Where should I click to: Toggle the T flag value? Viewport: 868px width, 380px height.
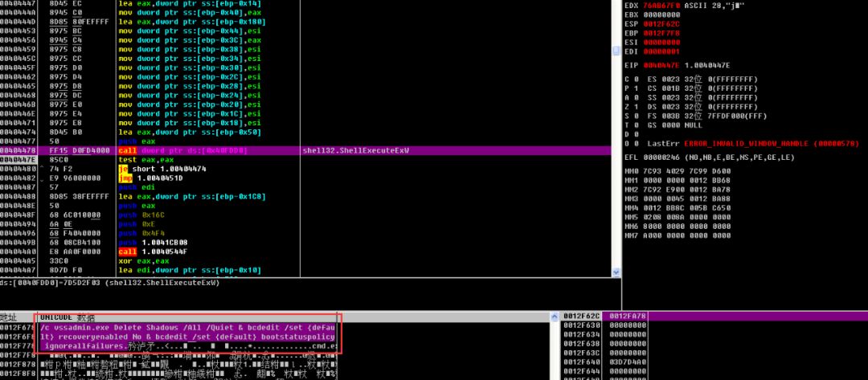click(x=637, y=125)
